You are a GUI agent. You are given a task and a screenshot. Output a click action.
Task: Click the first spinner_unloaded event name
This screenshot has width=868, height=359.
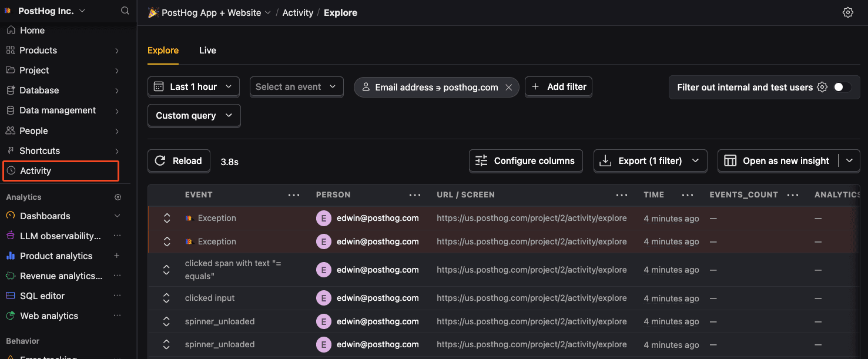pos(220,321)
